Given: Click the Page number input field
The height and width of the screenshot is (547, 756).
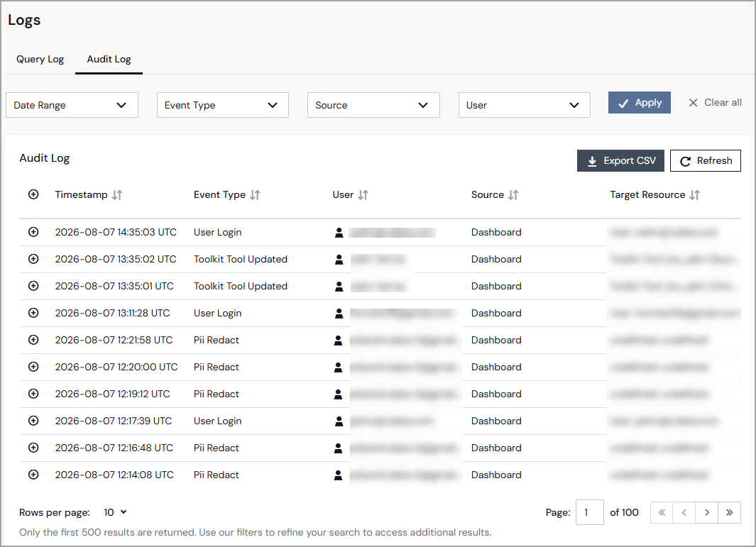Looking at the screenshot, I should 590,512.
